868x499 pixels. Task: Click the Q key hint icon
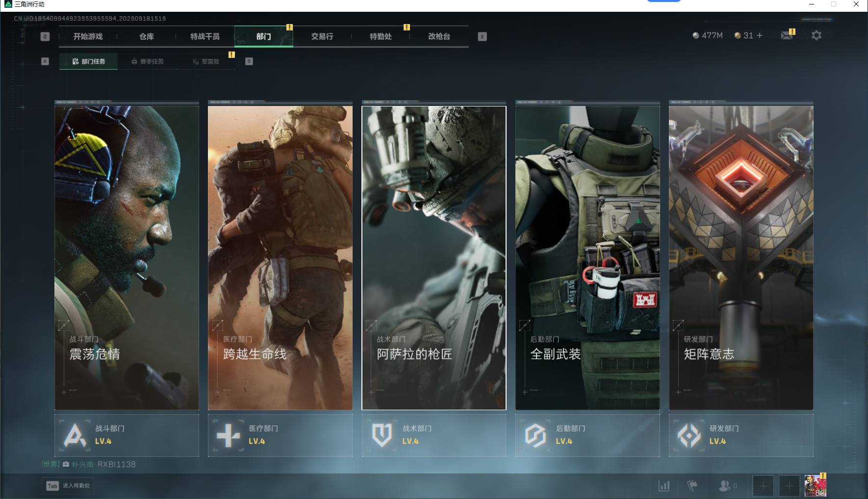tap(45, 36)
